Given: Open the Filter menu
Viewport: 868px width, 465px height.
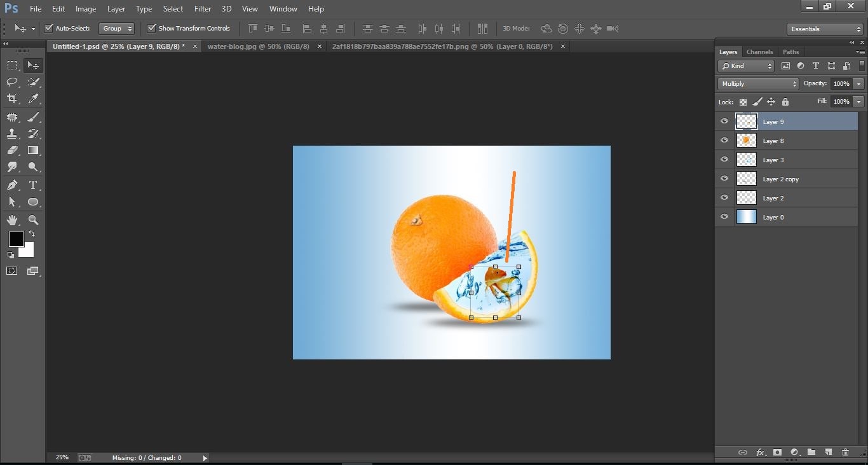Looking at the screenshot, I should (202, 8).
